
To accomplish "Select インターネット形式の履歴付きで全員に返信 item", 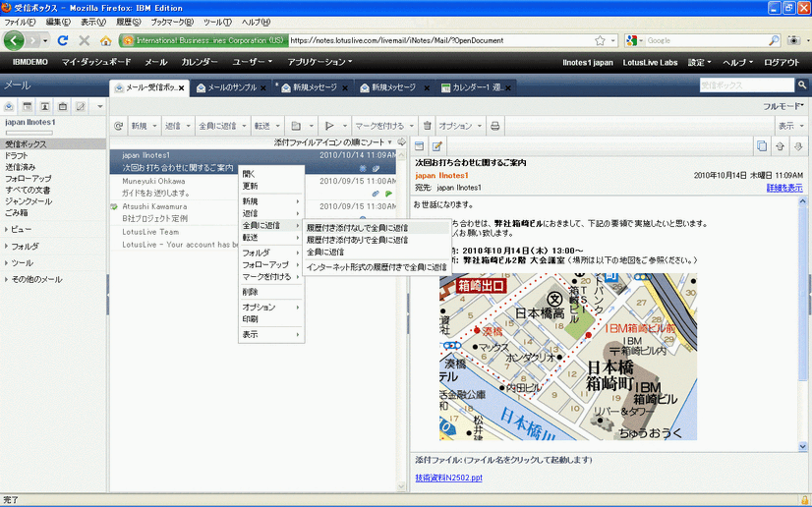I will pos(377,267).
